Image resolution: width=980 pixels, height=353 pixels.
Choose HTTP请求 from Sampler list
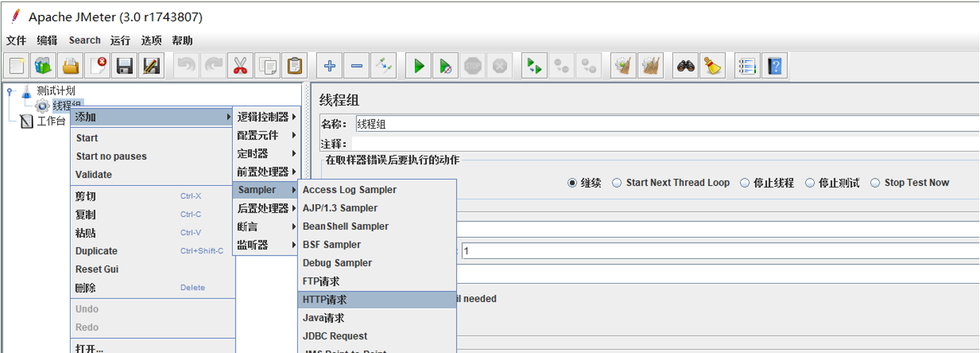point(378,300)
